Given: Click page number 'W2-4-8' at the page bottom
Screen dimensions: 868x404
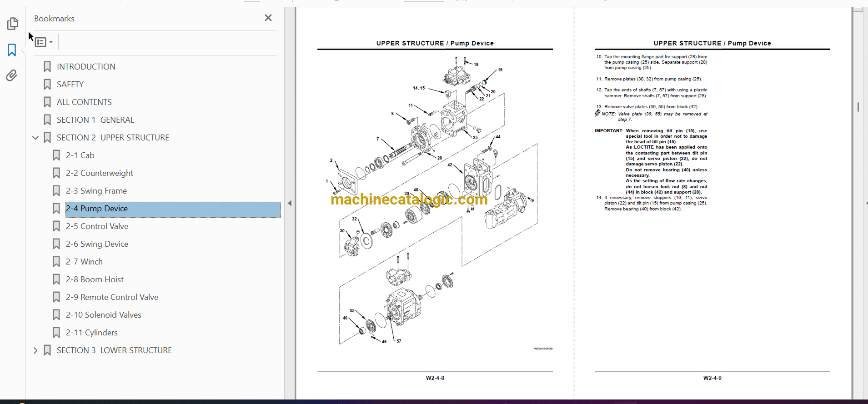Looking at the screenshot, I should tap(435, 378).
